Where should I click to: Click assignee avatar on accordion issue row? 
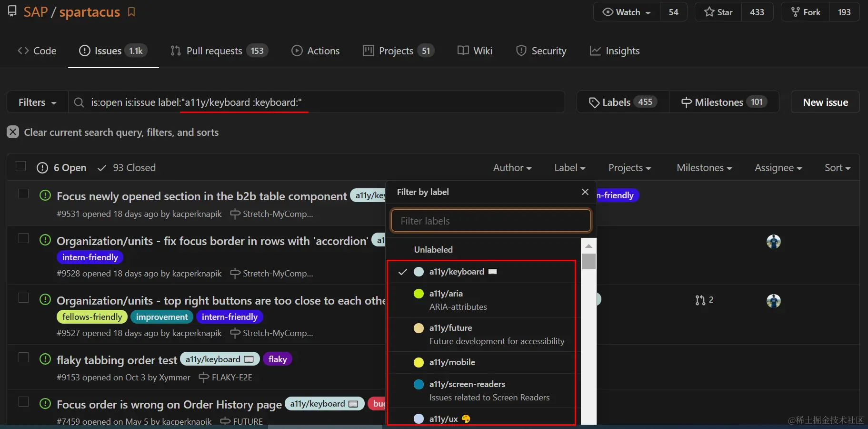[774, 242]
